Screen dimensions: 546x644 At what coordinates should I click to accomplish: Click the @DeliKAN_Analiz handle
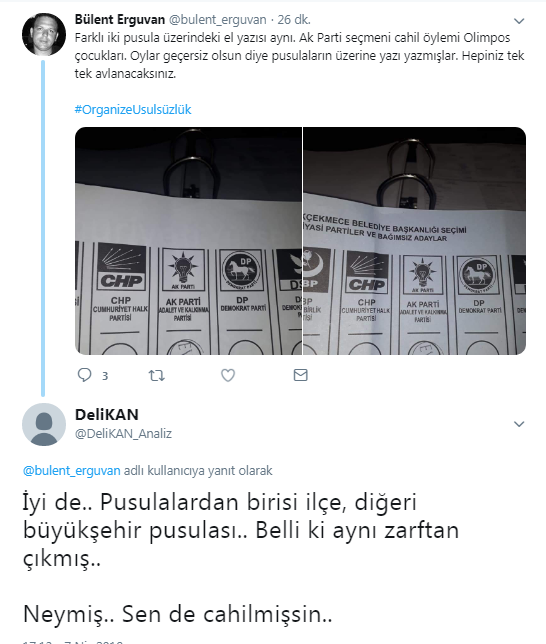123,434
